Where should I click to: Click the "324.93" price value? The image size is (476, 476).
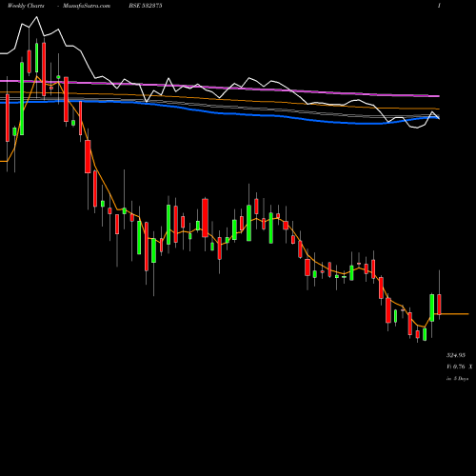[456, 355]
